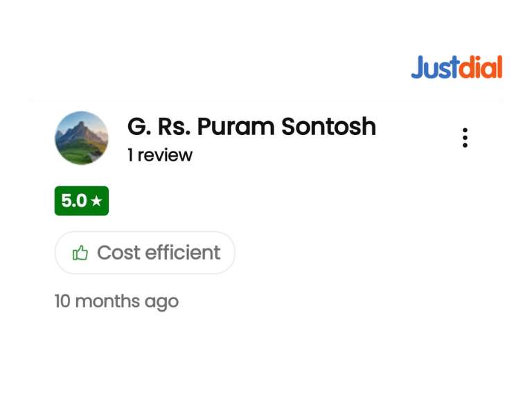Click the Justdial logo
This screenshot has width=532, height=394.
coord(456,68)
